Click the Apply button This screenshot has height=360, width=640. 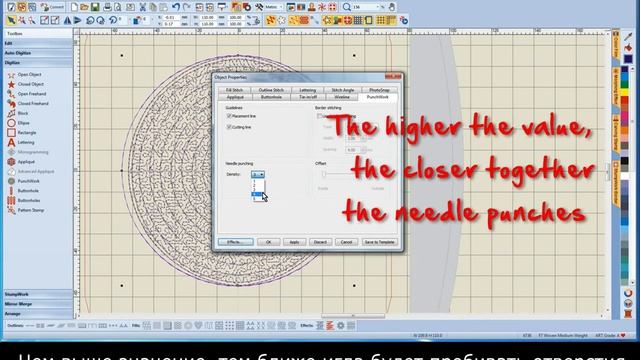pos(294,242)
